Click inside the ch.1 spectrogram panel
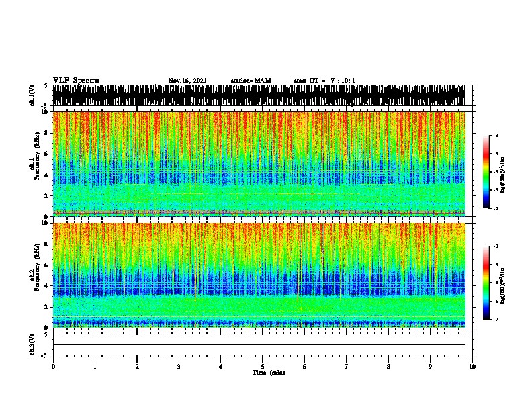The width and height of the screenshot is (532, 411). pyautogui.click(x=259, y=164)
